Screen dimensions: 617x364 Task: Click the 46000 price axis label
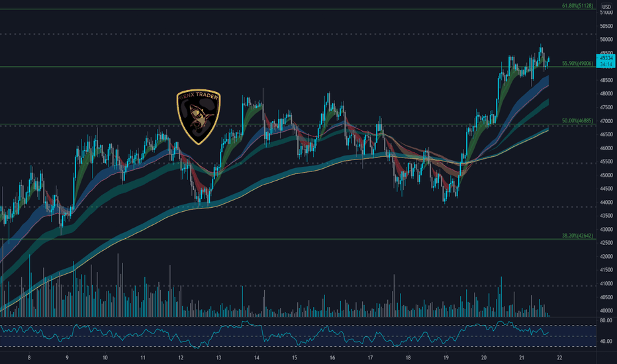(606, 148)
